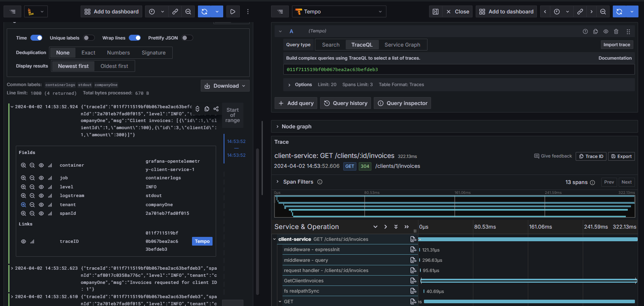Filter for value on tenant field
Image resolution: width=644 pixels, height=306 pixels.
(23, 205)
